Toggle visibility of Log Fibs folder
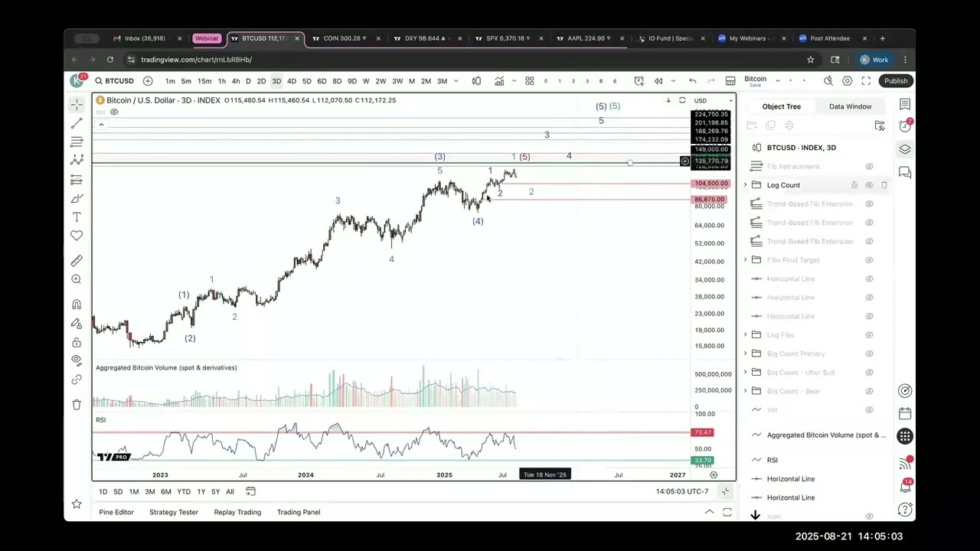Image resolution: width=980 pixels, height=551 pixels. coord(869,335)
